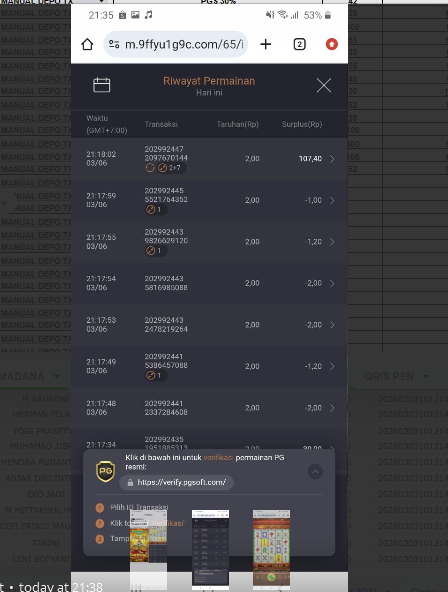
Task: Select HERMAN FELA cell in spreadsheet
Action: pos(41,414)
